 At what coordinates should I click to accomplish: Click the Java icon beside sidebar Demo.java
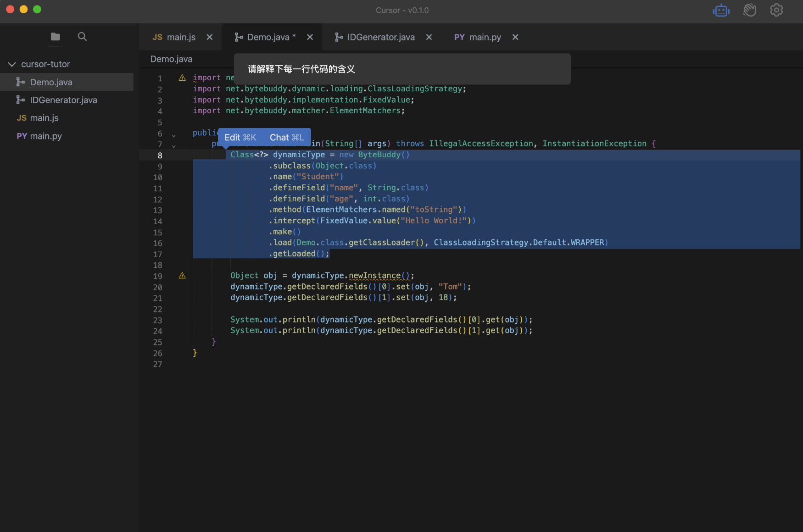pyautogui.click(x=20, y=82)
